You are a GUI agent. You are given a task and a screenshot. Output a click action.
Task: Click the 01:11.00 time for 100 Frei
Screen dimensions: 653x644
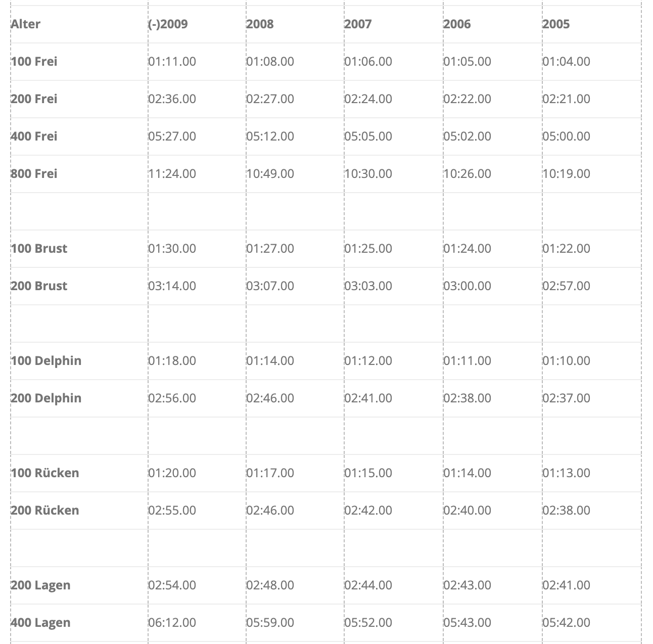[x=172, y=62]
